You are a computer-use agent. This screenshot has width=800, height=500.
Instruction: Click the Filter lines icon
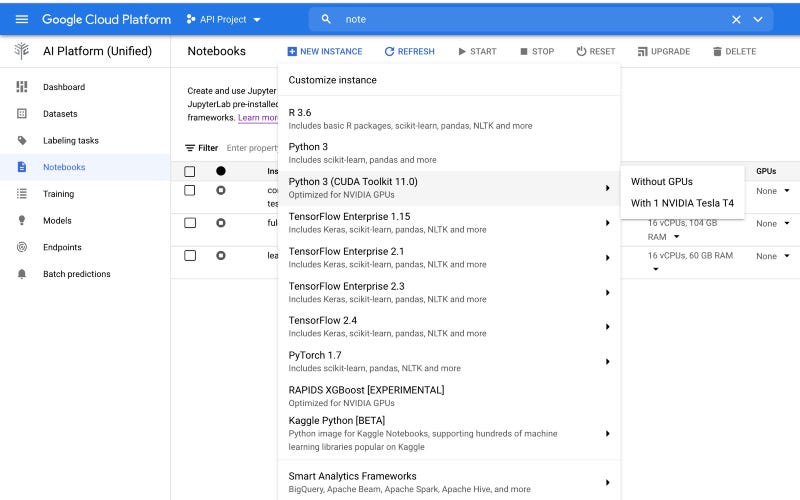[x=190, y=148]
